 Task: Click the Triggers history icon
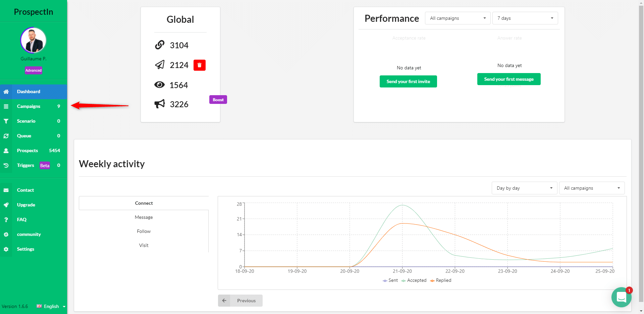(x=6, y=165)
